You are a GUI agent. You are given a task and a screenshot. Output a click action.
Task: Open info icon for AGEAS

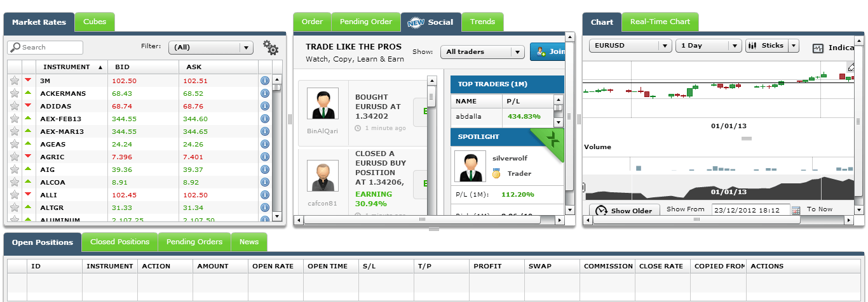click(x=265, y=144)
